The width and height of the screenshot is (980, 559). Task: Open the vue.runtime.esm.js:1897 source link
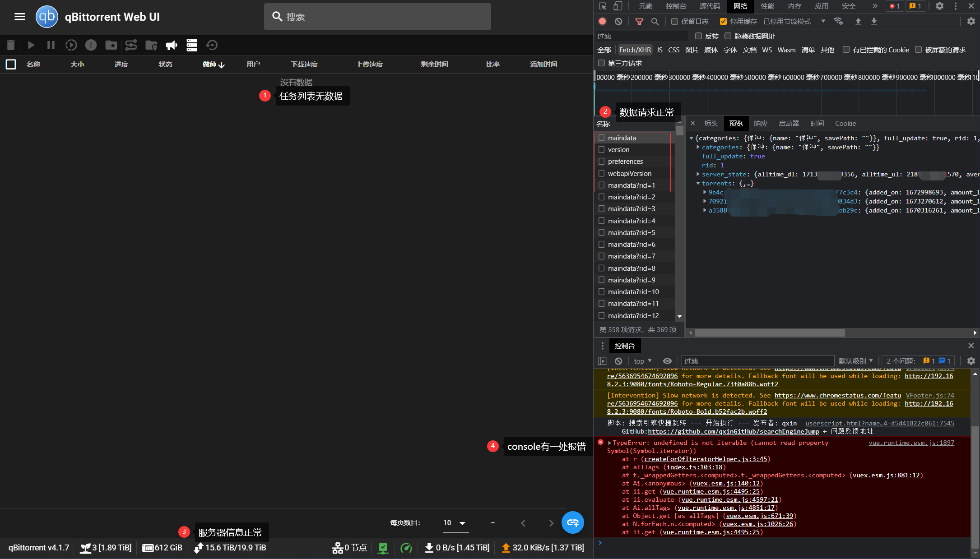click(x=911, y=443)
